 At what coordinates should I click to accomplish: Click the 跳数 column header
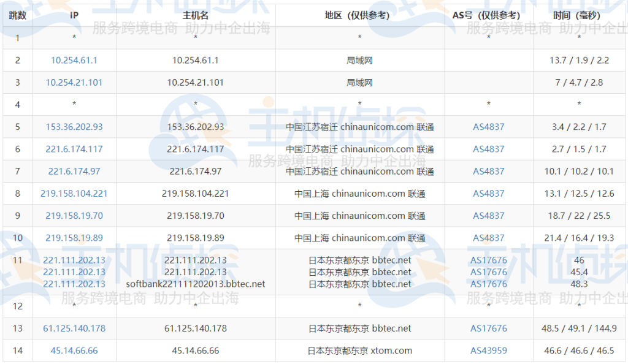pos(18,16)
